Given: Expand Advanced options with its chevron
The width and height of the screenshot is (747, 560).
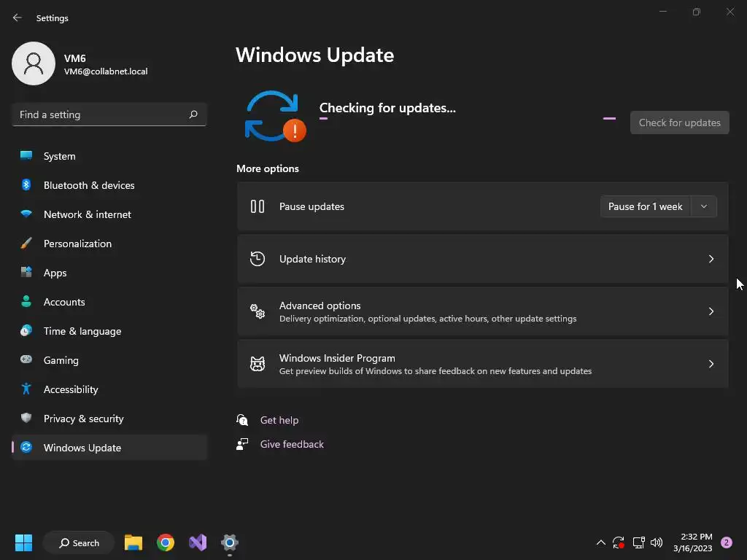Looking at the screenshot, I should coord(711,311).
